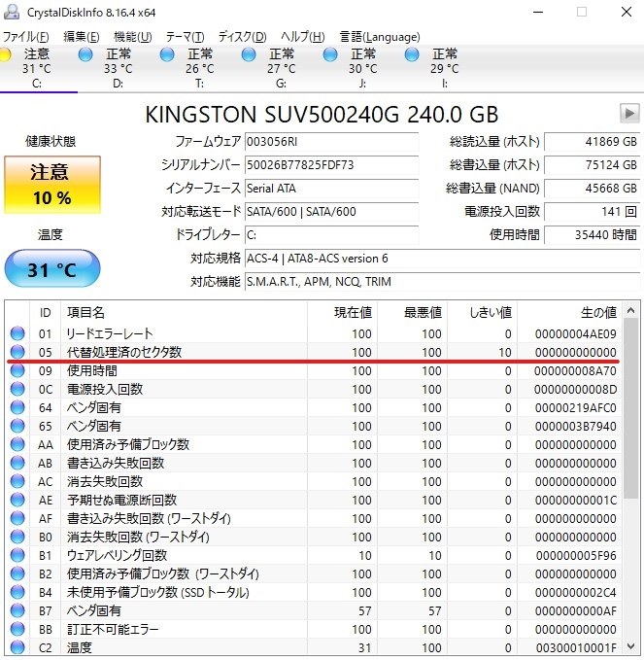The height and width of the screenshot is (660, 644).
Task: Click status icon of row B4 未使用予備ブロック数
Action: [x=17, y=593]
